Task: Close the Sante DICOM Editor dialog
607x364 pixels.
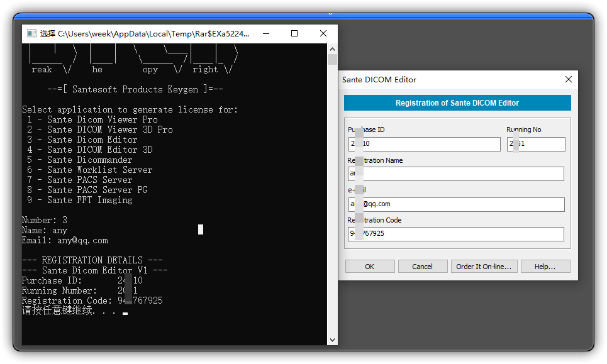Action: tap(568, 79)
